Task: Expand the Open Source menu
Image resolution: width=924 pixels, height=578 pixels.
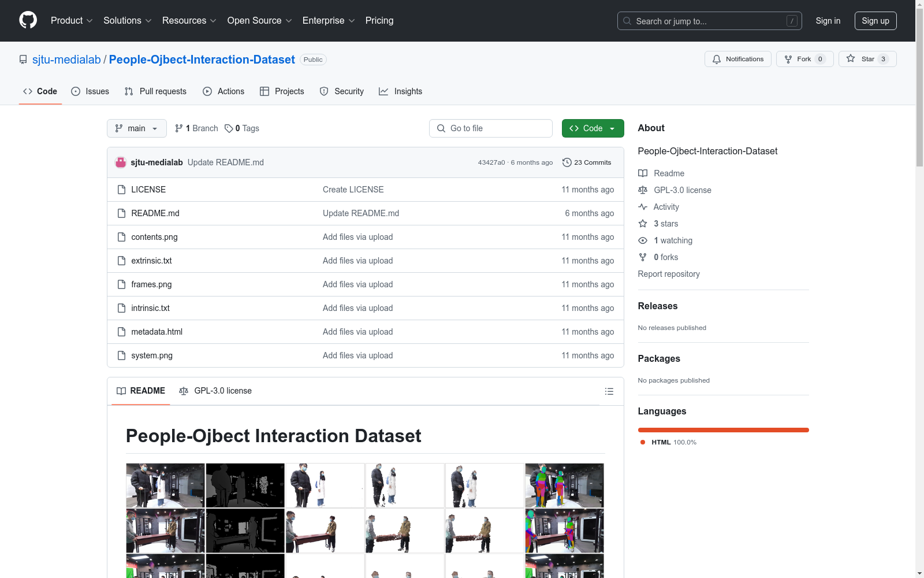Action: coord(260,20)
